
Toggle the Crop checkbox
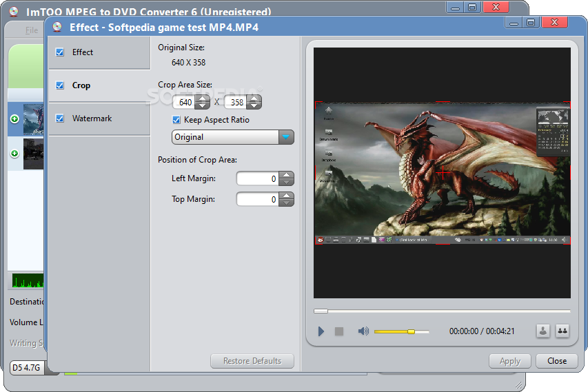coord(60,85)
